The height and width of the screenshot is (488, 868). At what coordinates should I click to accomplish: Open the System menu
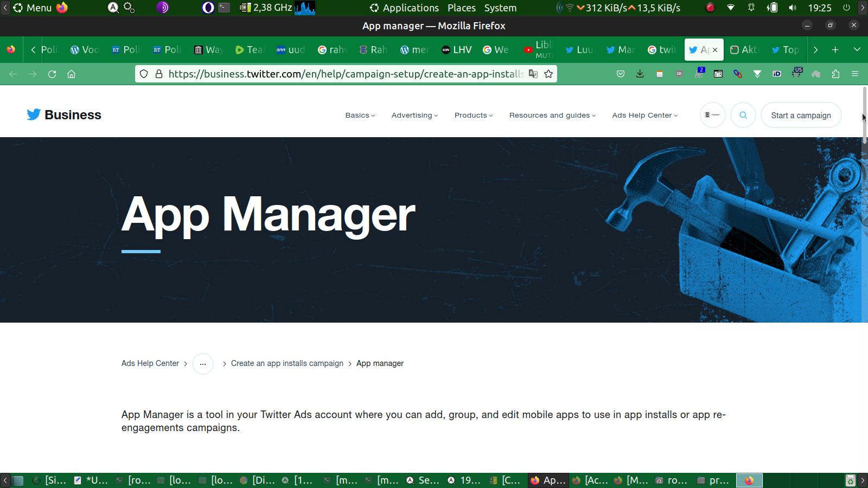(x=500, y=8)
